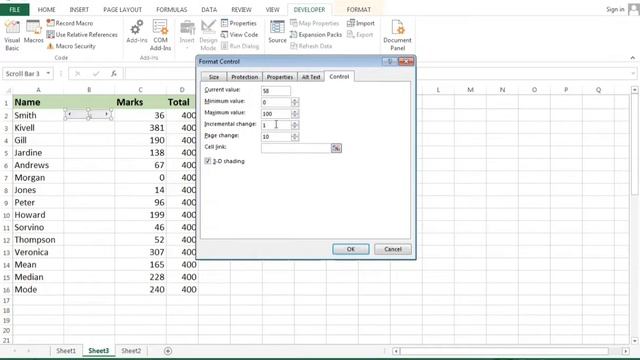Open the Size tab in Format Control
Screen dimensions: 640x360
coord(213,77)
